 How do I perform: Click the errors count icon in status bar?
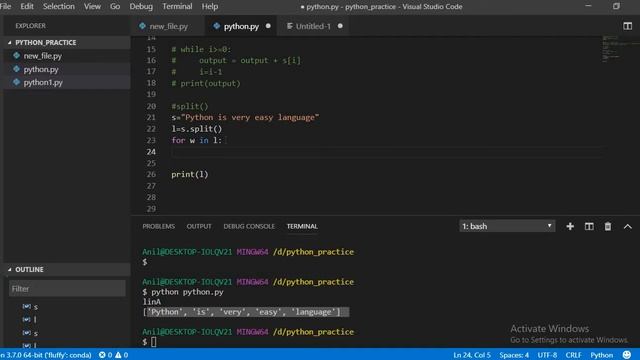point(102,355)
